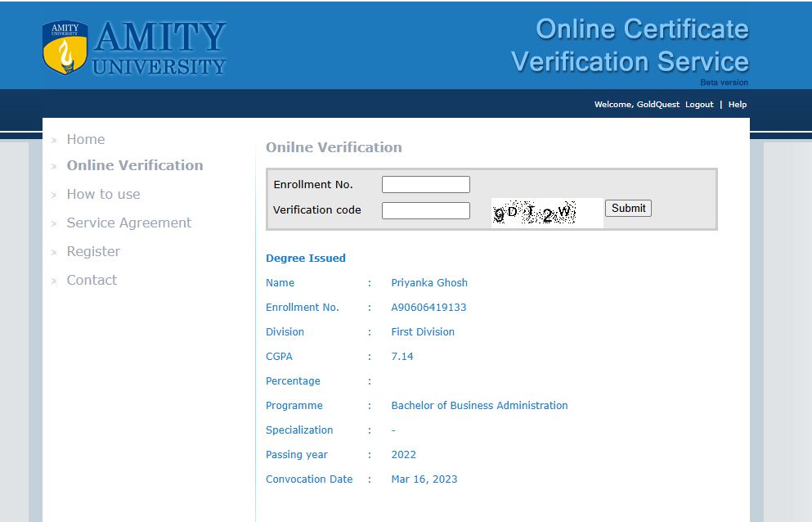Click the Percentage field label
Viewport: 812px width, 522px height.
click(x=293, y=381)
